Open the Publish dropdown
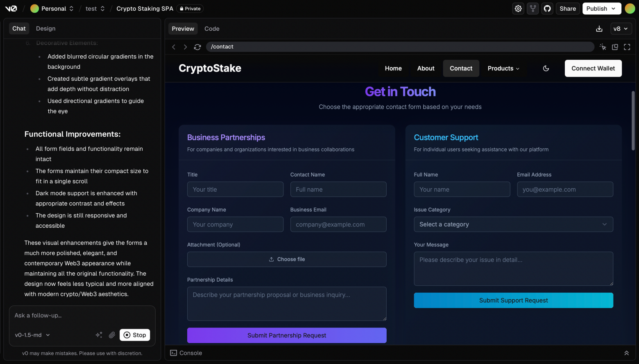 coord(601,8)
